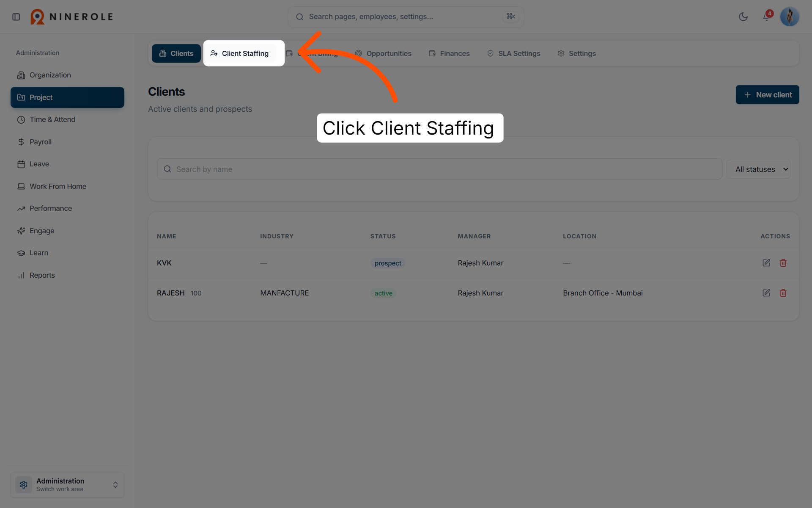The width and height of the screenshot is (812, 508).
Task: Open Reports section
Action: [x=67, y=275]
